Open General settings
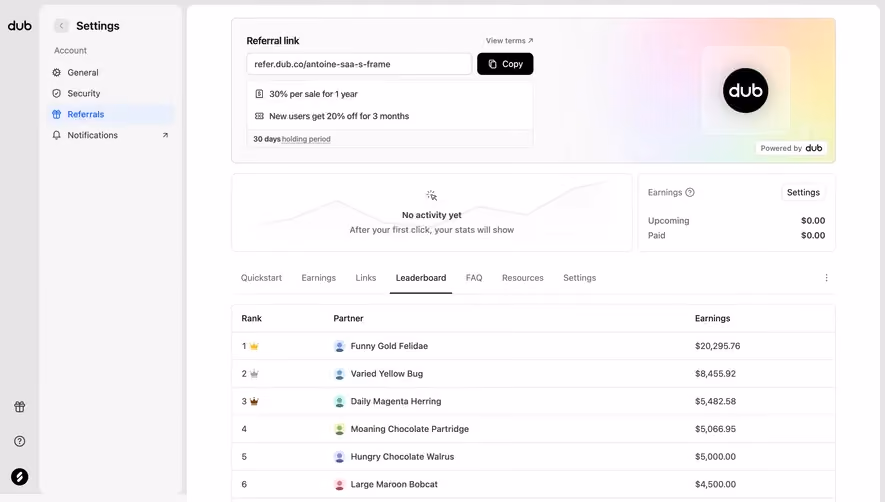 (111, 72)
